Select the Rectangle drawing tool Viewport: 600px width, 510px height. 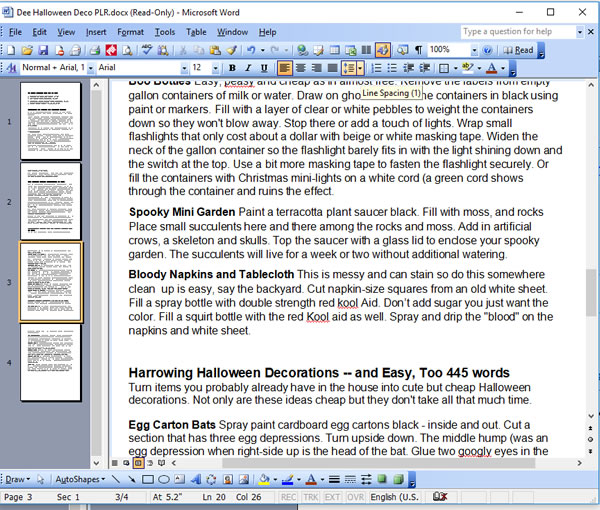tap(148, 479)
